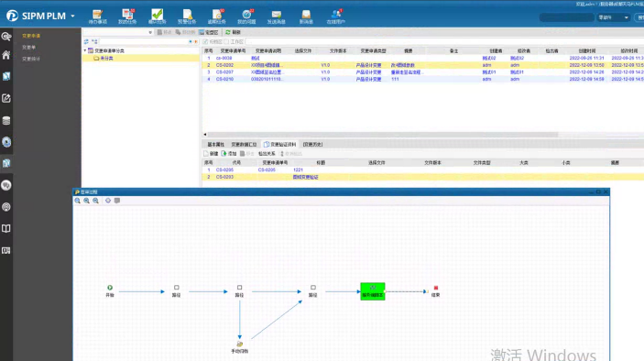This screenshot has height=361, width=644.
Task: Open the 零部件 search type dropdown
Action: pos(613,17)
